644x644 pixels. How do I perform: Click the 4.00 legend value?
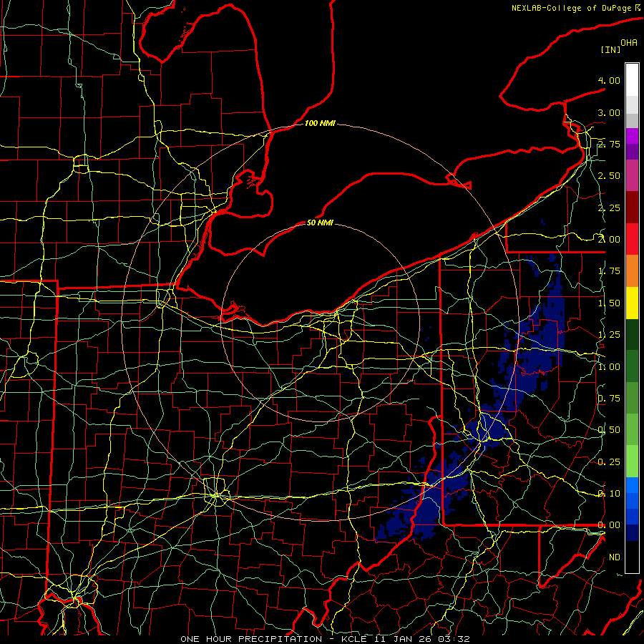point(609,80)
